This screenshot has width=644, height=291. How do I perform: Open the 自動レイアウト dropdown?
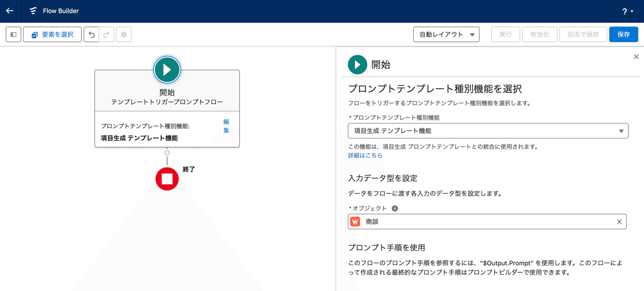(446, 34)
